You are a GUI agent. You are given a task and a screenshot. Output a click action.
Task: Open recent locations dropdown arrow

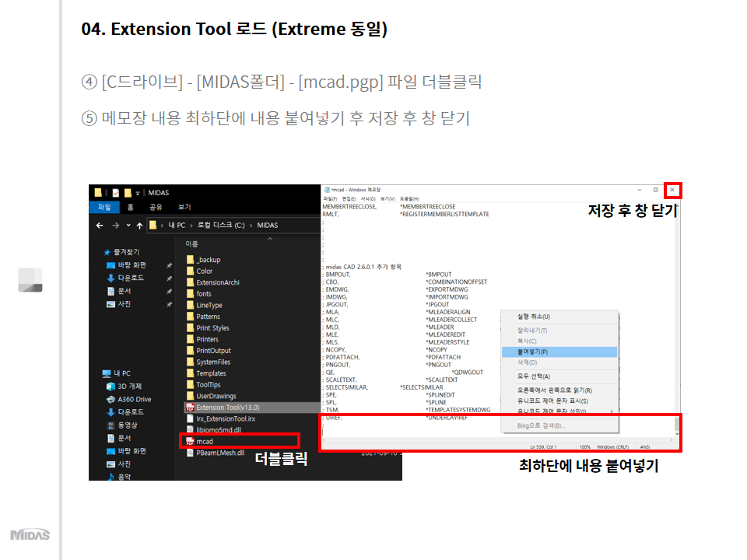click(128, 226)
